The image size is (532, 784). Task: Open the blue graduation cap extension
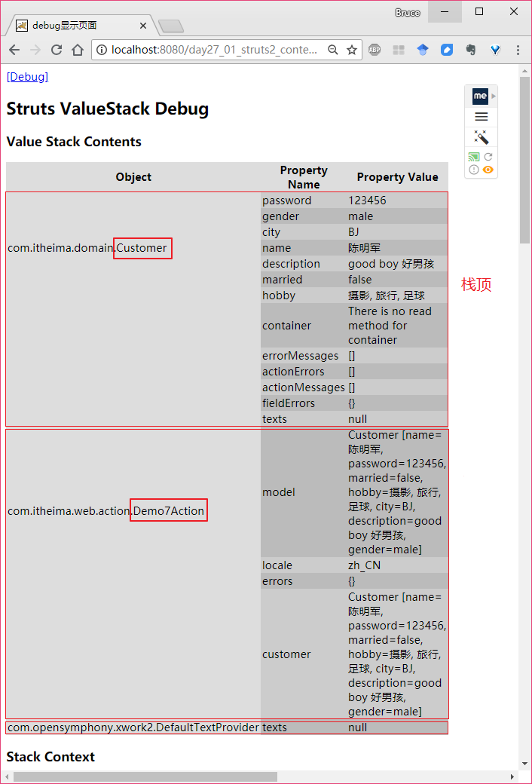coord(423,50)
